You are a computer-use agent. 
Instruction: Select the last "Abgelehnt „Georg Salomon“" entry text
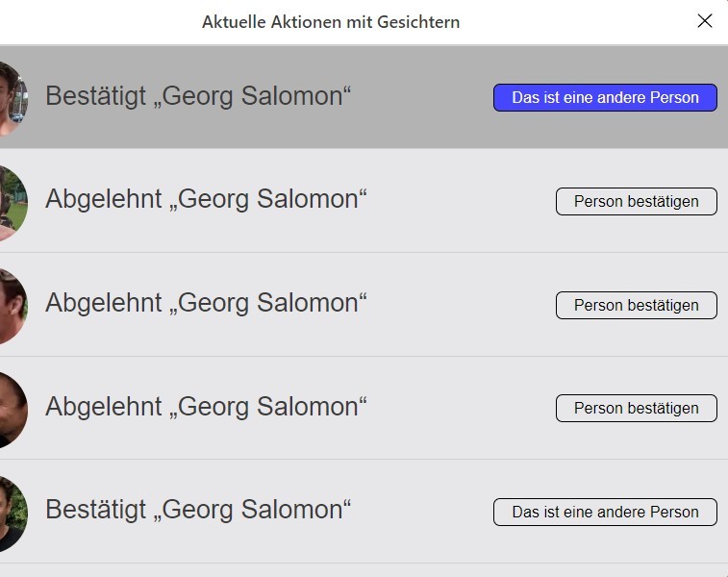[206, 407]
